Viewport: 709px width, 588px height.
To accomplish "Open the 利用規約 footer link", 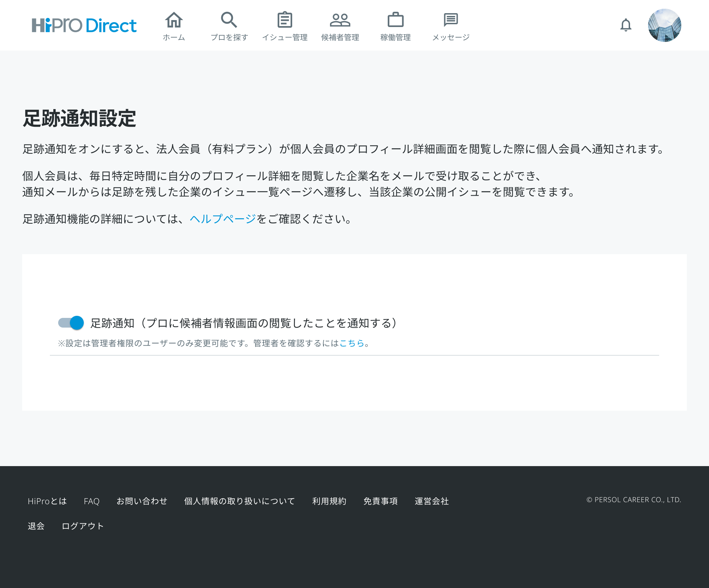I will point(329,501).
